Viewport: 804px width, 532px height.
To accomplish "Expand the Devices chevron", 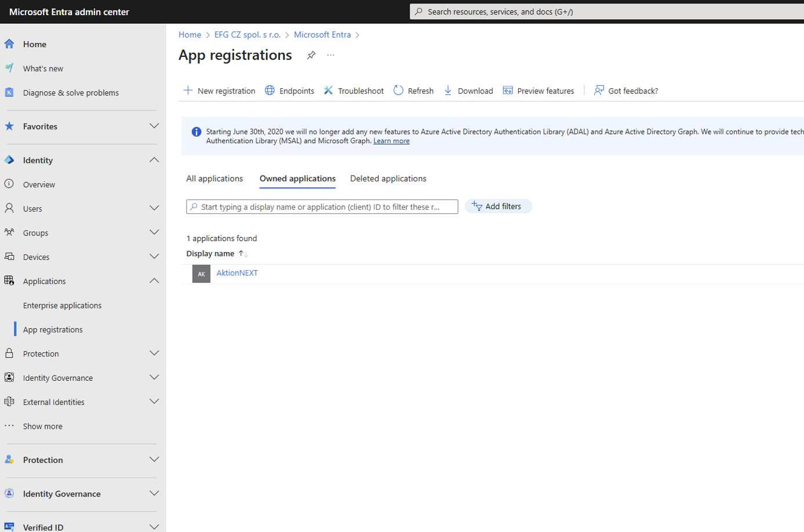I will 154,257.
